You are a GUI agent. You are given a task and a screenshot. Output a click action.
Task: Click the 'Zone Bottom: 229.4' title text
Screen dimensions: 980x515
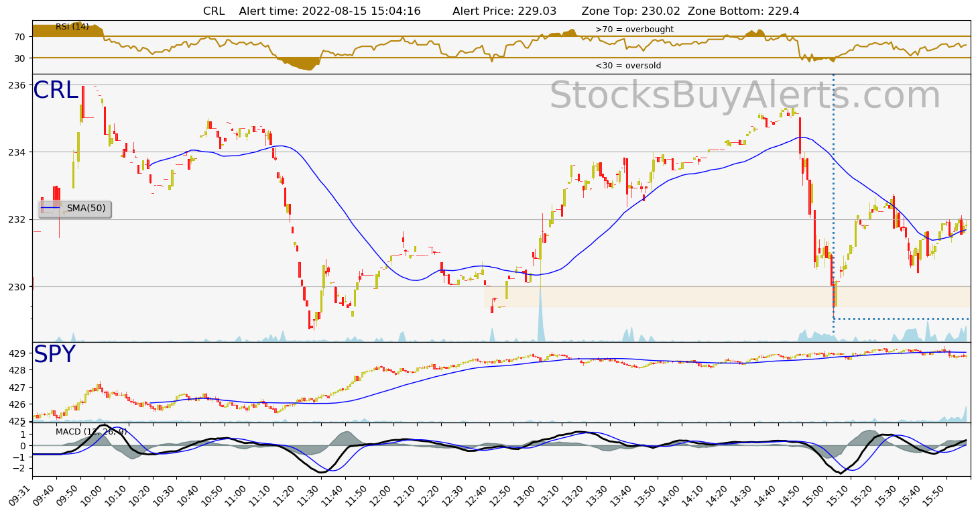[x=743, y=11]
